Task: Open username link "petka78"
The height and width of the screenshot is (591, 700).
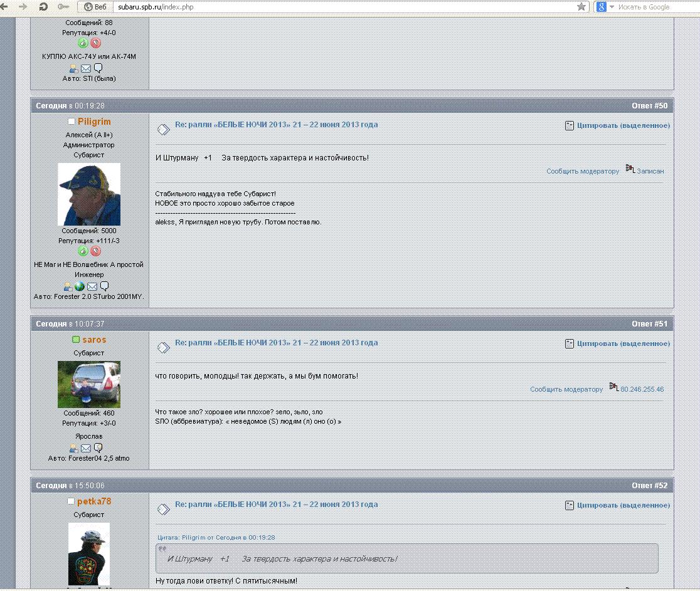Action: pos(94,501)
